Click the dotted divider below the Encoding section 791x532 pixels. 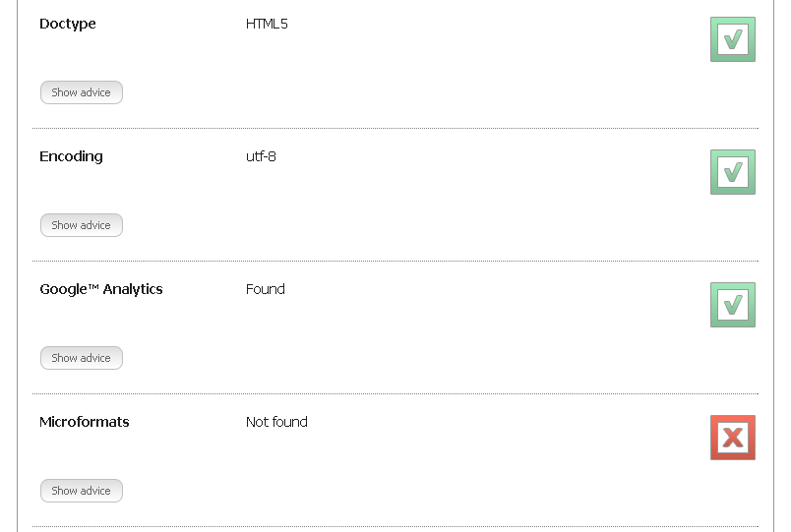(395, 261)
